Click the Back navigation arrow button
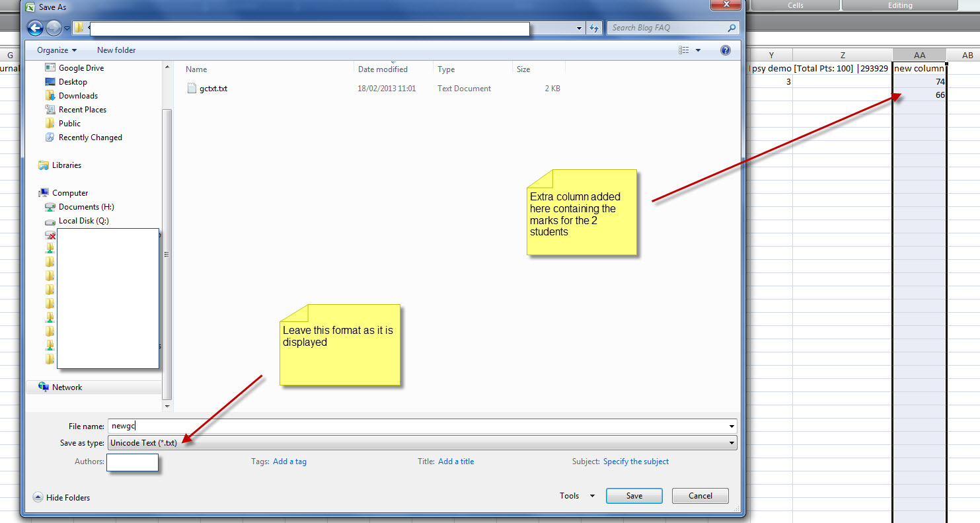The image size is (980, 523). click(36, 28)
